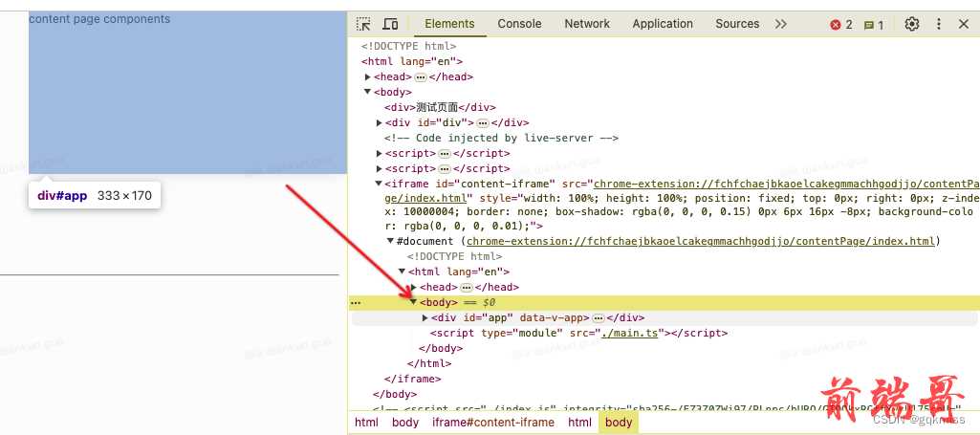
Task: Open the Application tab
Action: [x=663, y=24]
